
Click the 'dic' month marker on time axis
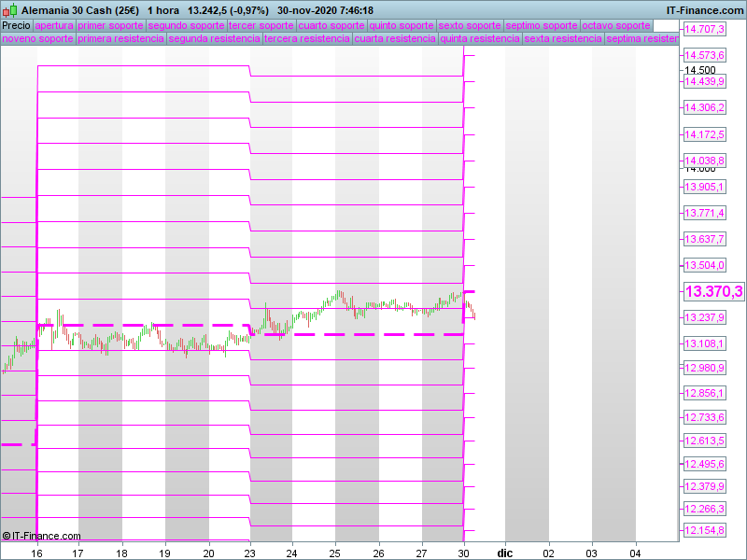(x=504, y=552)
